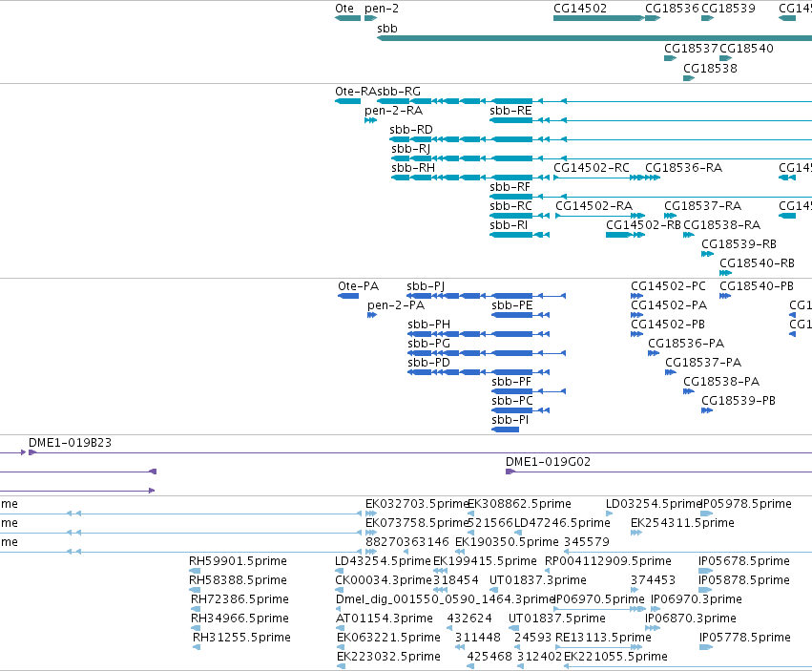
Task: Click the sbb-RC transcript label
Action: click(x=510, y=206)
